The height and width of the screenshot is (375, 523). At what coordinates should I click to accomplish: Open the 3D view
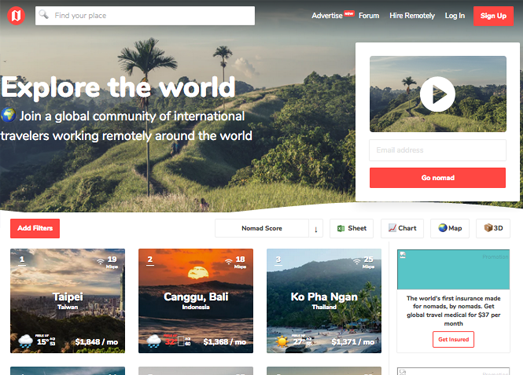point(493,228)
